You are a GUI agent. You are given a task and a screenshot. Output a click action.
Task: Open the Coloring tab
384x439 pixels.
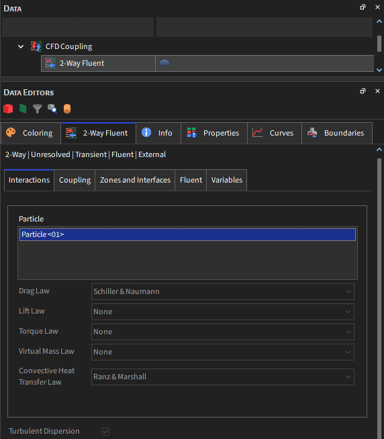coord(31,133)
